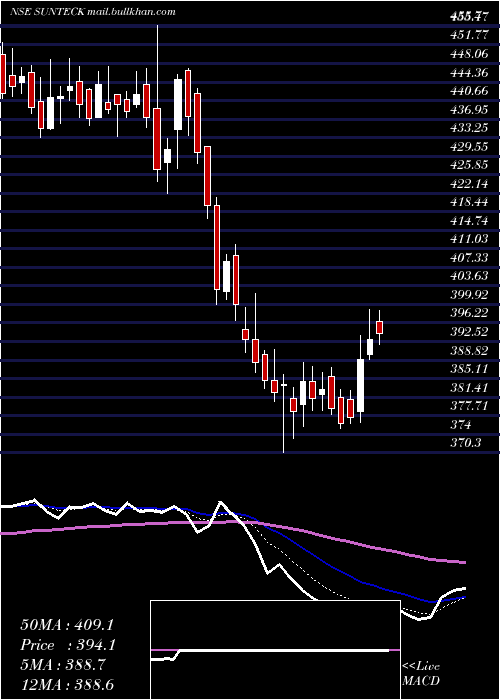The width and height of the screenshot is (500, 700).
Task: Click the 433.25 price axis label
Action: 469,128
